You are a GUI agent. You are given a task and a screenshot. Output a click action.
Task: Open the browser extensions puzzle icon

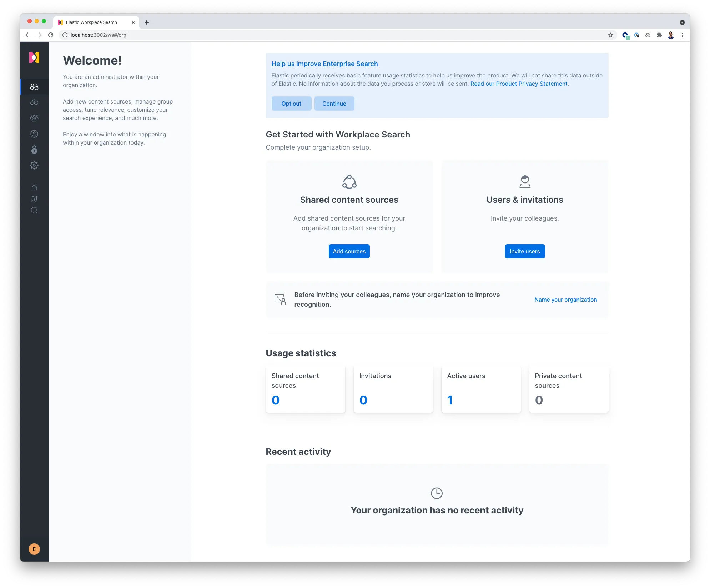[659, 35]
